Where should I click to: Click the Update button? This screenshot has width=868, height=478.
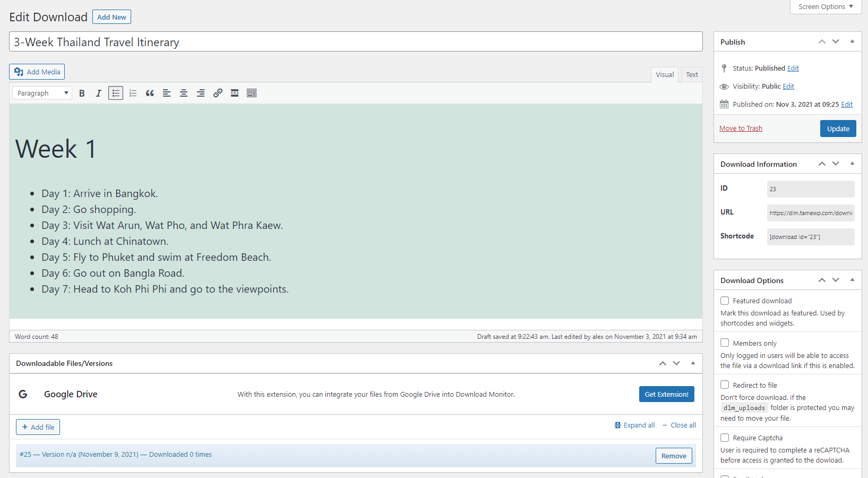pyautogui.click(x=838, y=129)
